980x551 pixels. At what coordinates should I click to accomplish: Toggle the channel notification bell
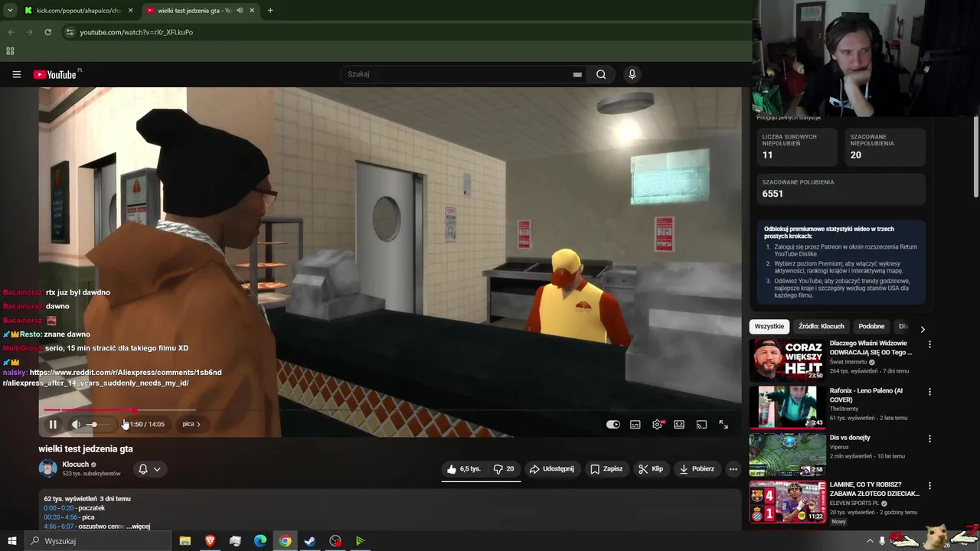point(142,469)
